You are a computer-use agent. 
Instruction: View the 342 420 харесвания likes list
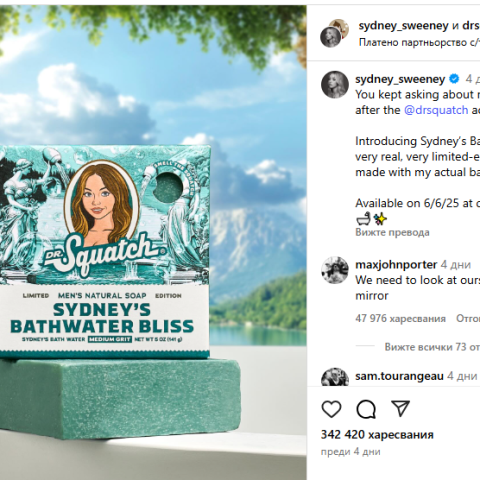(x=377, y=435)
